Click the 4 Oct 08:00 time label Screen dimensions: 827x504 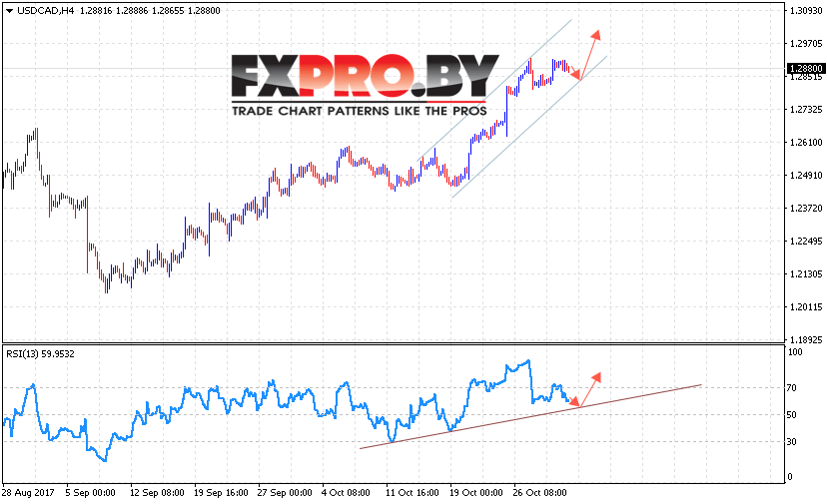coord(346,493)
